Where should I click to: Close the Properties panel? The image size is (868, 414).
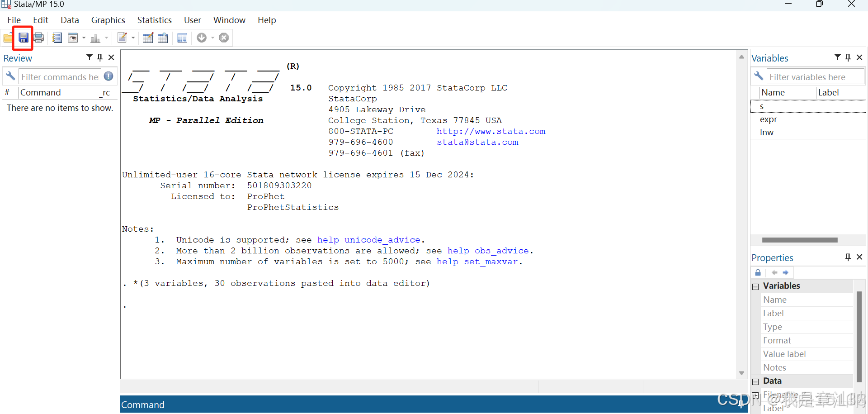coord(859,257)
